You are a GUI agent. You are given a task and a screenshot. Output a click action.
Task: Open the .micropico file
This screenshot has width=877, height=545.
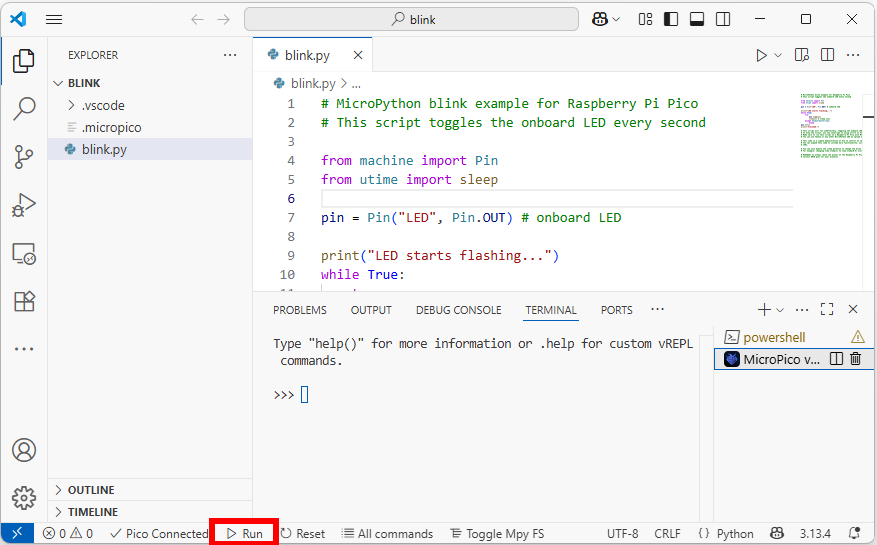click(150, 127)
